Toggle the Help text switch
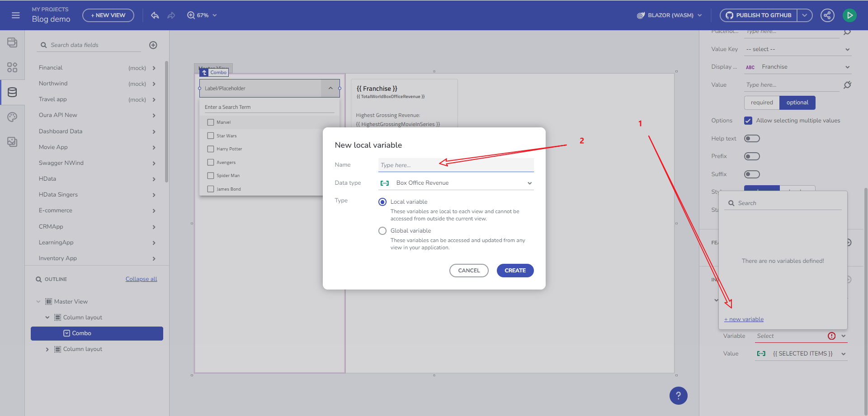The width and height of the screenshot is (868, 416). [752, 139]
